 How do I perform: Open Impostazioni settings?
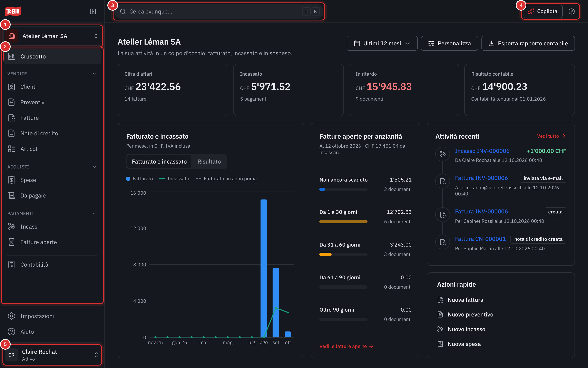pyautogui.click(x=52, y=316)
